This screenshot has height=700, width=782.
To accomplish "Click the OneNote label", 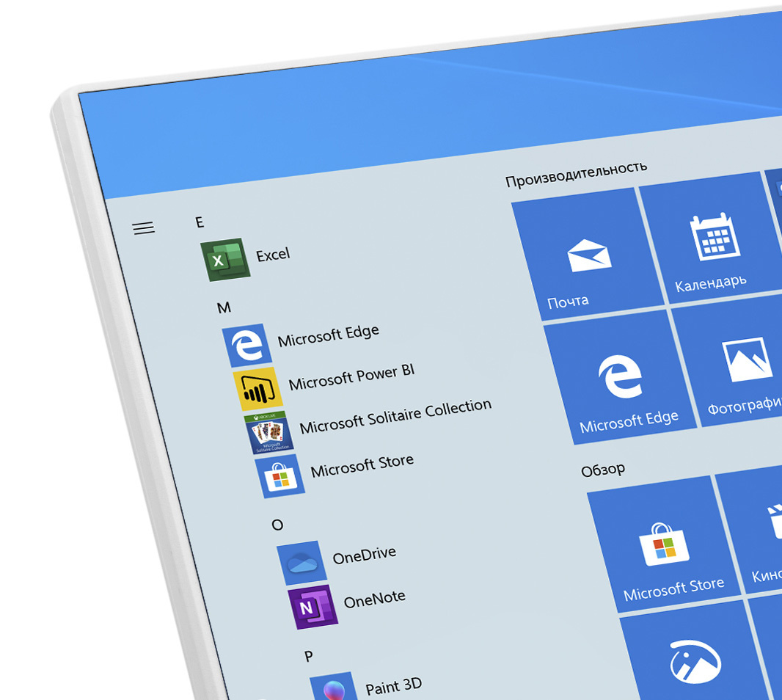I will (375, 599).
